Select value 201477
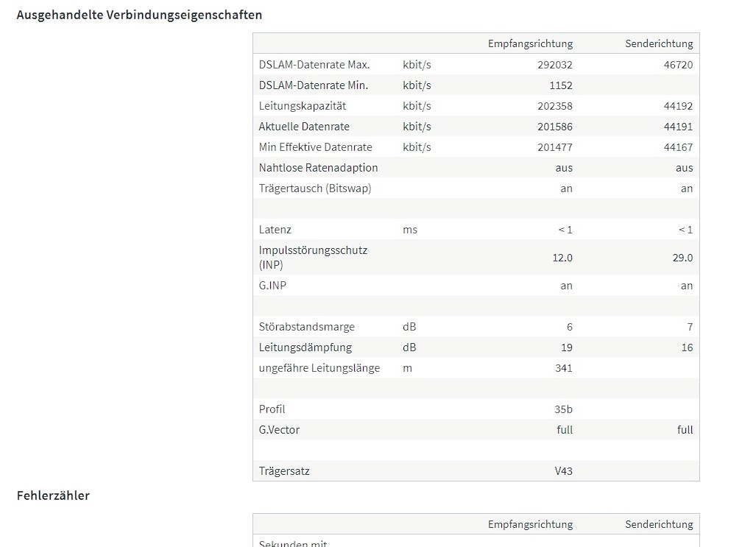The height and width of the screenshot is (547, 756). point(555,147)
